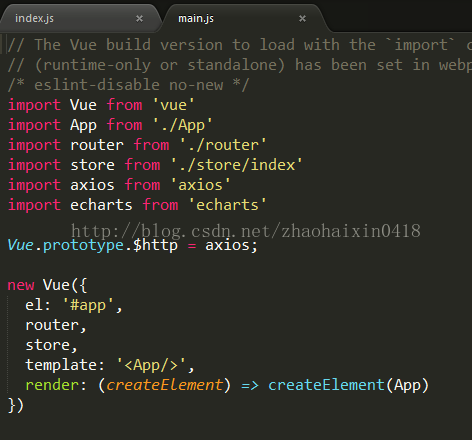The width and height of the screenshot is (472, 440).
Task: Click the identifier 'echarts' after import
Action: [x=101, y=205]
